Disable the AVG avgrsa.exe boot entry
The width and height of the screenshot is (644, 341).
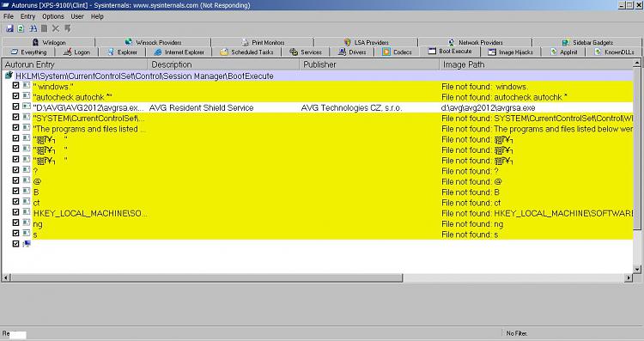tap(15, 107)
